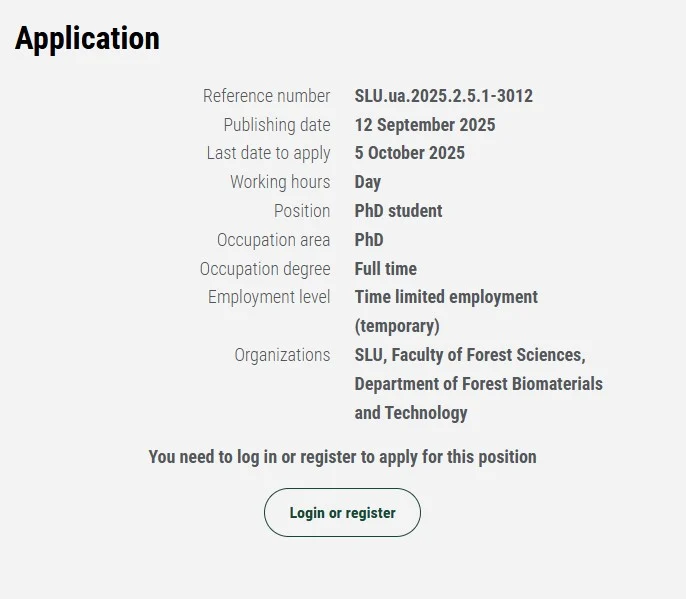Click the Organizations label

tap(282, 355)
